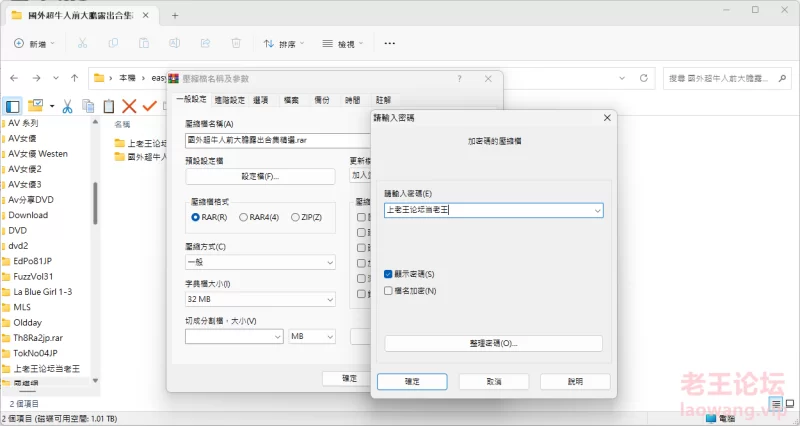Open the password history dropdown arrow
The image size is (800, 426).
coord(596,210)
